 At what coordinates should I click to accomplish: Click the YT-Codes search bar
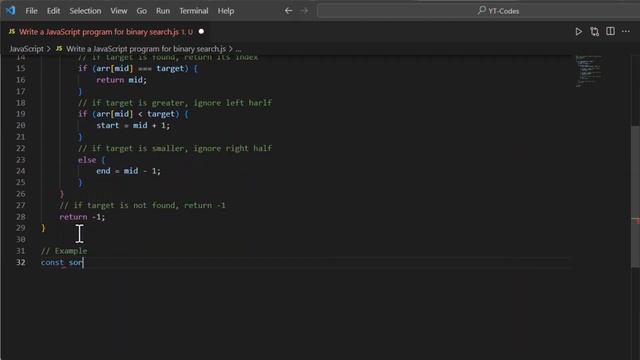[x=478, y=11]
